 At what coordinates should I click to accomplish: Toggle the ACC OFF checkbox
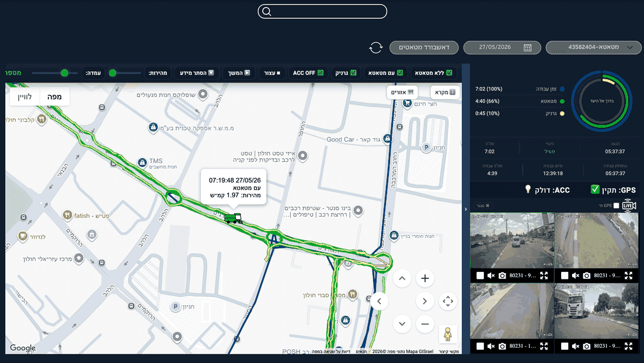pyautogui.click(x=321, y=73)
